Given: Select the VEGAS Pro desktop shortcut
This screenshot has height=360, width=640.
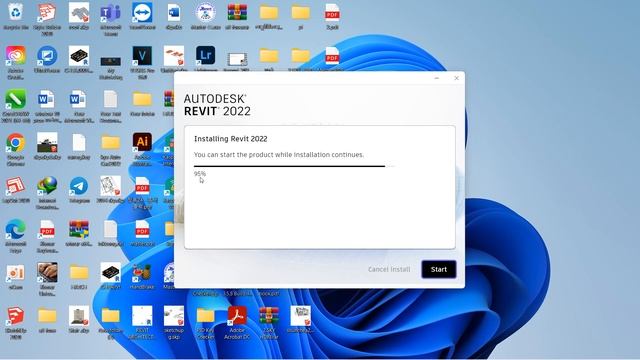Looking at the screenshot, I should tap(142, 62).
